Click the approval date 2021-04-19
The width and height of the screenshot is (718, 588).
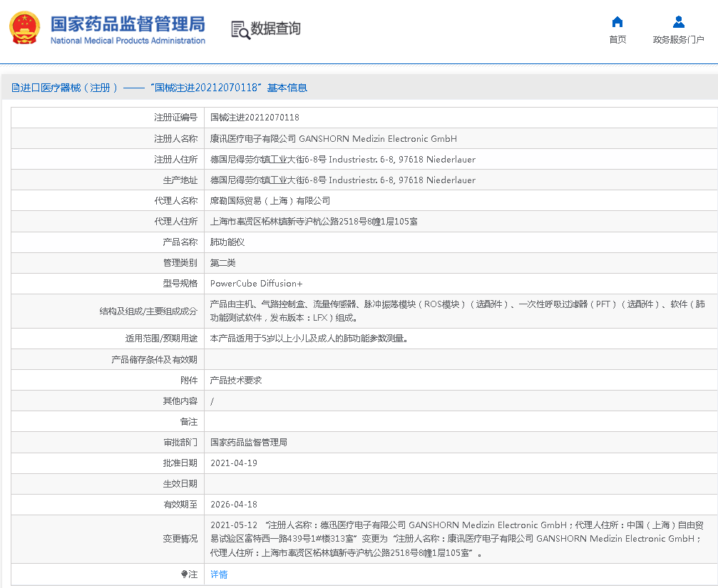(x=234, y=463)
